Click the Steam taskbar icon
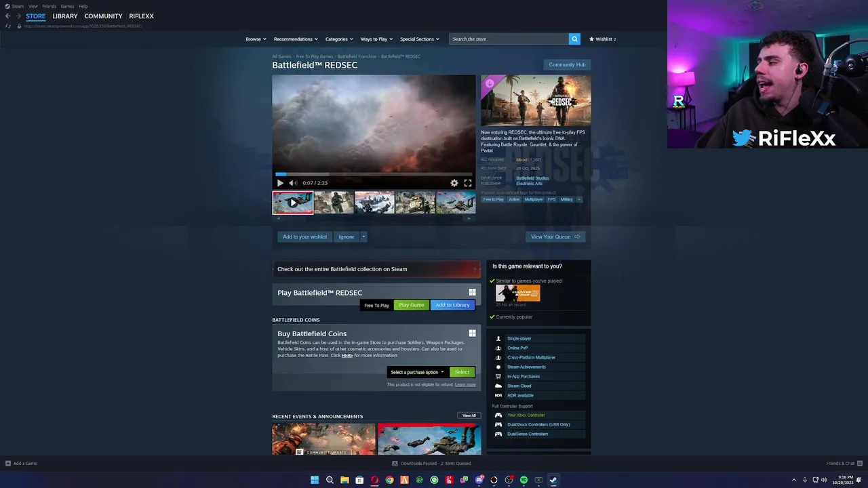This screenshot has height=488, width=868. pos(553,480)
